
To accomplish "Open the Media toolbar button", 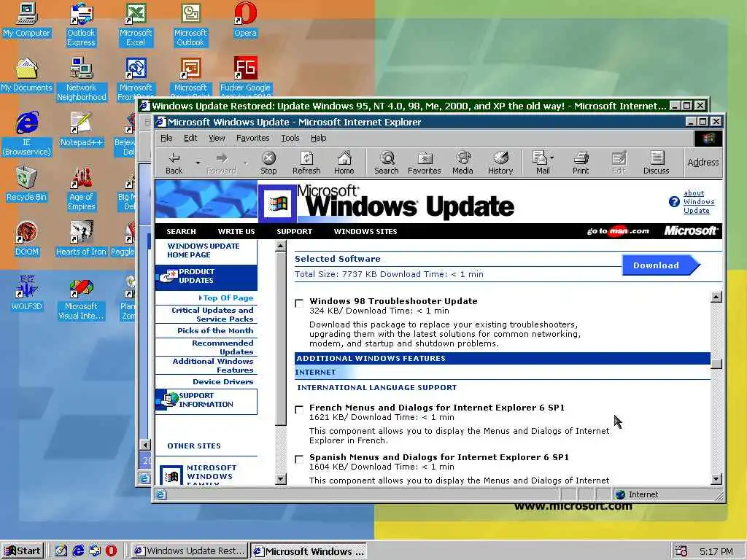I will pos(462,163).
